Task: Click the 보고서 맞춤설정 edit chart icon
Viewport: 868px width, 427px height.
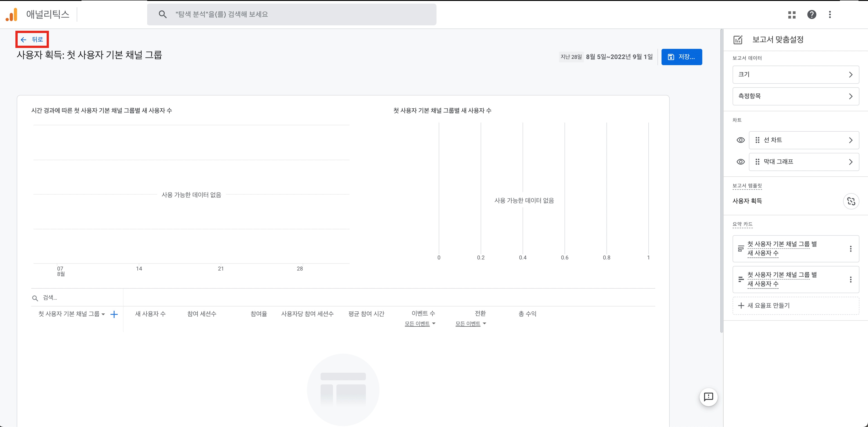Action: [738, 40]
